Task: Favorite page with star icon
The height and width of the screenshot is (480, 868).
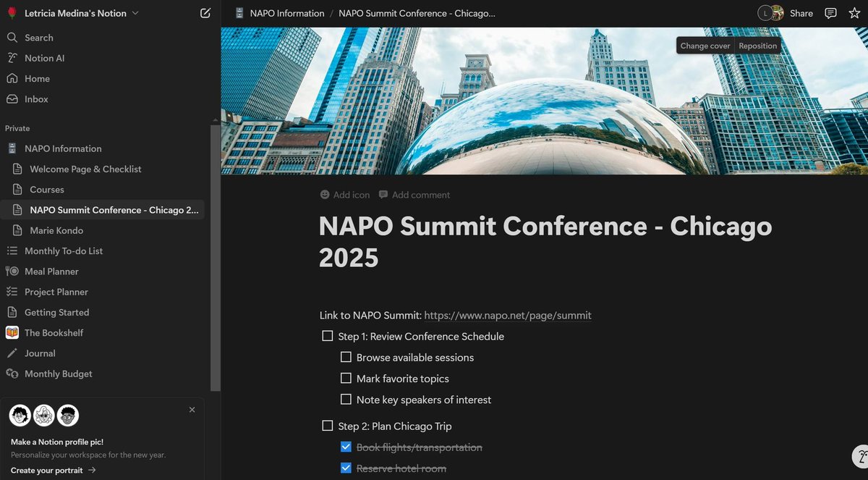Action: (x=854, y=13)
